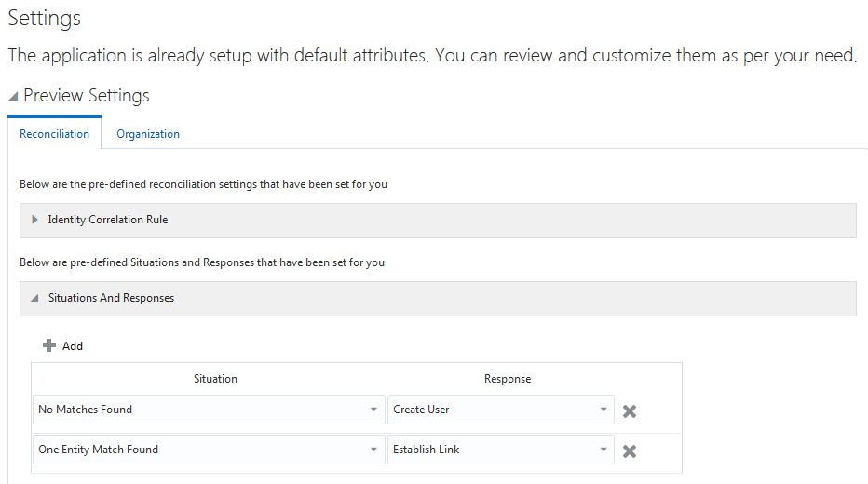Click the arrow on No Matches Found
The width and height of the screenshot is (868, 484).
click(373, 410)
